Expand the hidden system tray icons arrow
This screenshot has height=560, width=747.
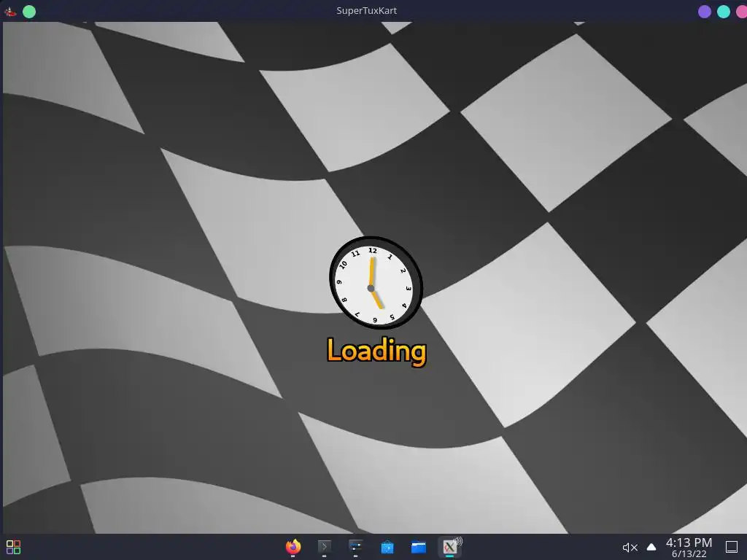point(651,547)
